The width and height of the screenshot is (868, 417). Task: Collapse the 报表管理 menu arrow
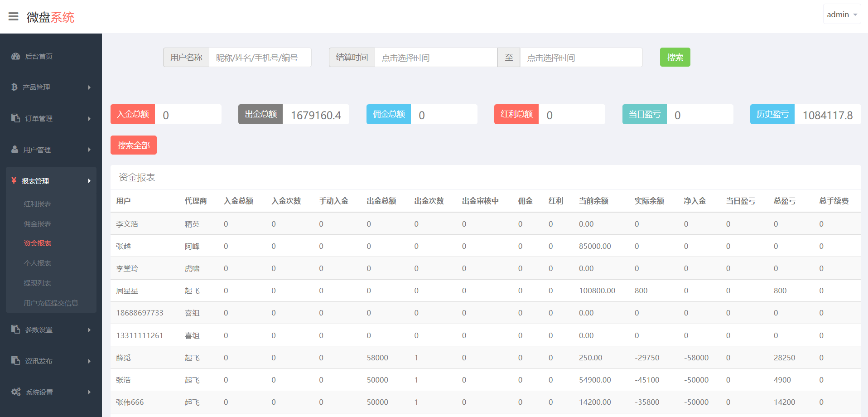(89, 181)
